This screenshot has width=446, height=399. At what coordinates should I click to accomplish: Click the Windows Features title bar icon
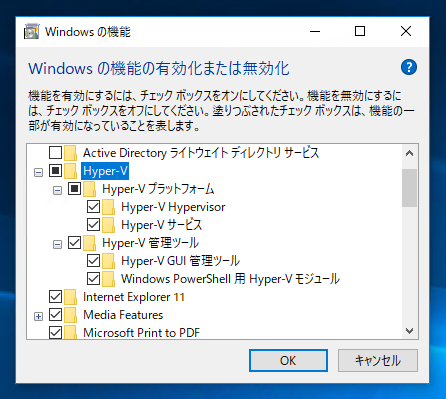[32, 32]
